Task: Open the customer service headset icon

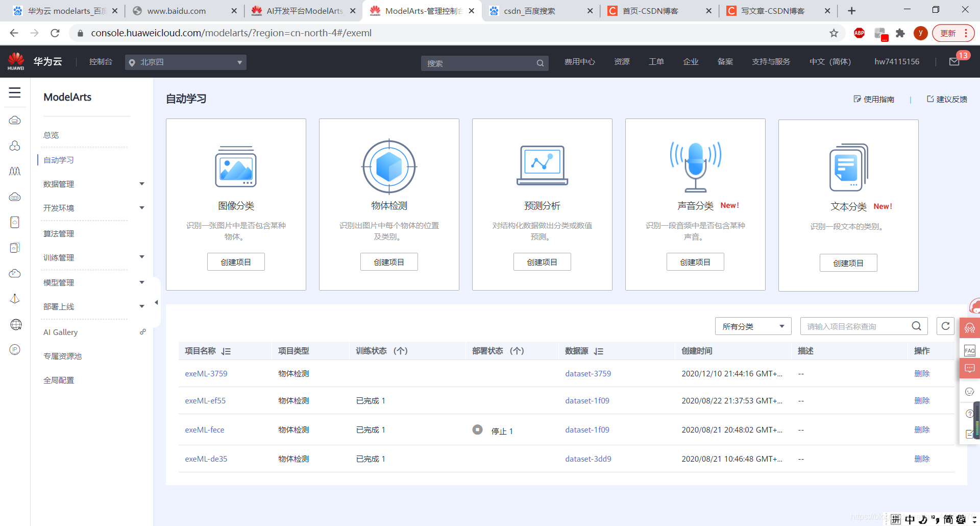Action: click(x=970, y=328)
